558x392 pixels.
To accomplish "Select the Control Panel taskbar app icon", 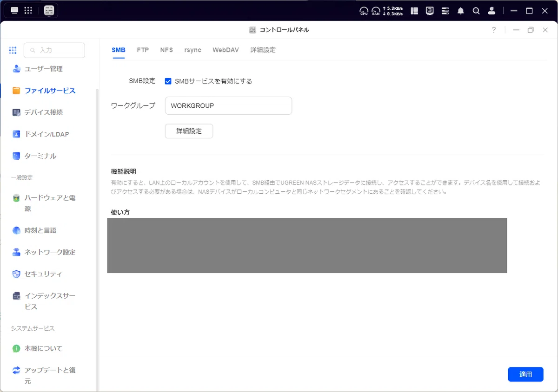I will pos(49,10).
